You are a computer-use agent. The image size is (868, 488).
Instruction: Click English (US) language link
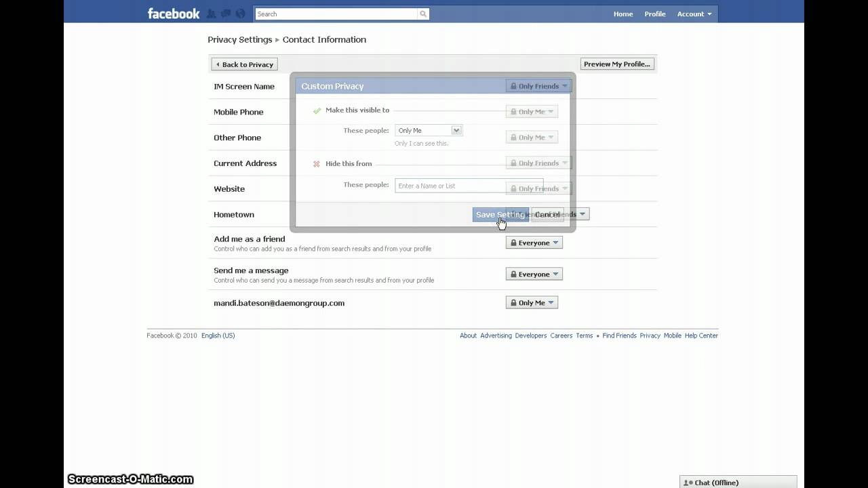[x=218, y=335]
